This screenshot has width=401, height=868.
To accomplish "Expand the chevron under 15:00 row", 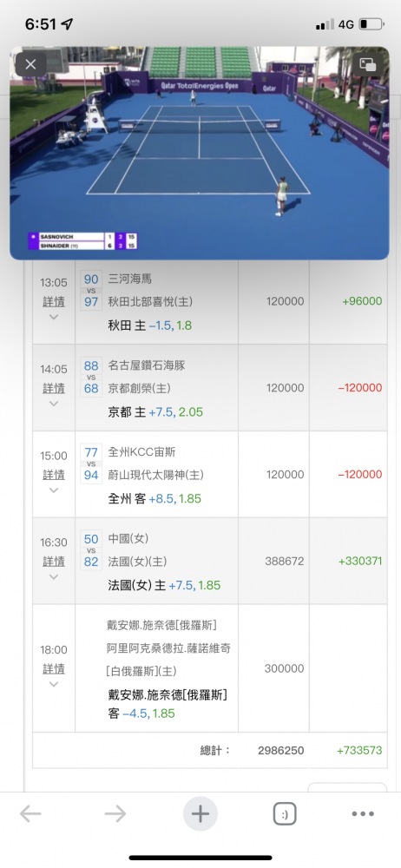I will [x=54, y=490].
